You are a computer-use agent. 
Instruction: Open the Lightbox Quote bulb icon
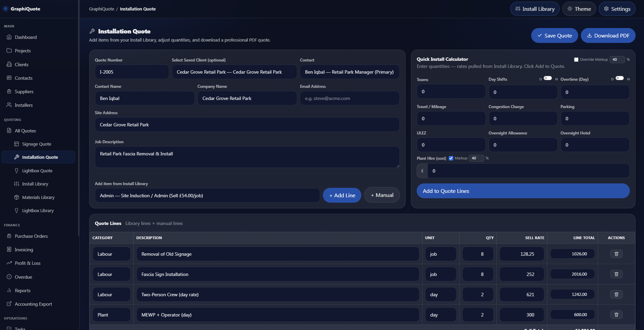click(x=17, y=171)
